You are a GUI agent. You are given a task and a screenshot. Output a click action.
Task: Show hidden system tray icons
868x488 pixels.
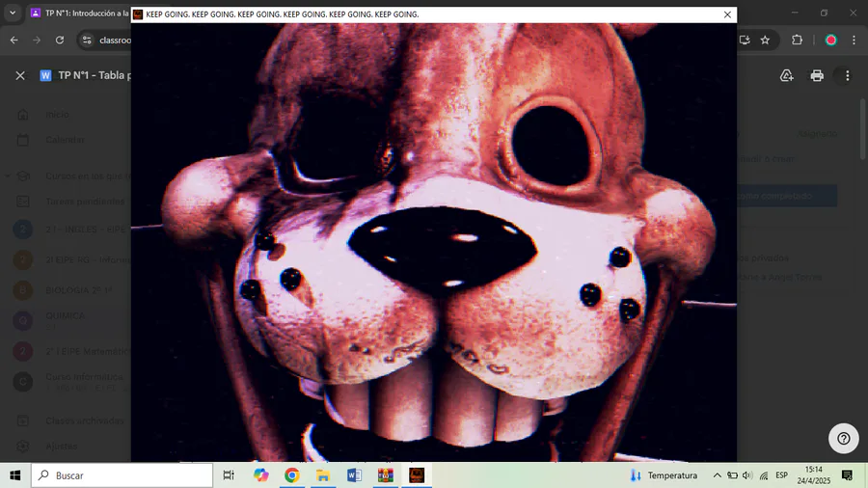717,475
